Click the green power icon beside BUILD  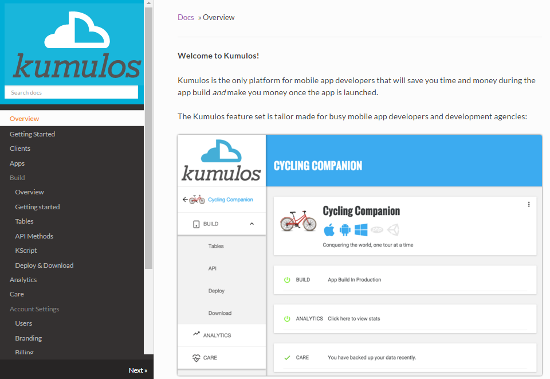tap(287, 280)
